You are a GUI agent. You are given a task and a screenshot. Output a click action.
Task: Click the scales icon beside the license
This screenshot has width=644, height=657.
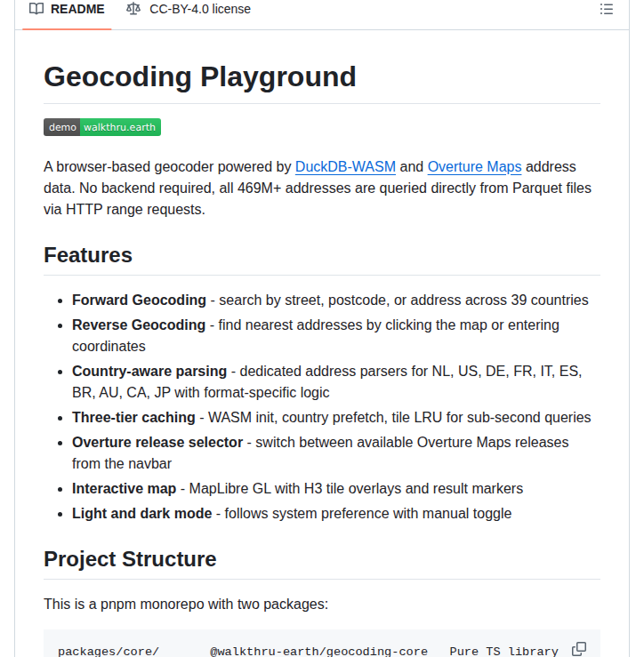pos(133,9)
